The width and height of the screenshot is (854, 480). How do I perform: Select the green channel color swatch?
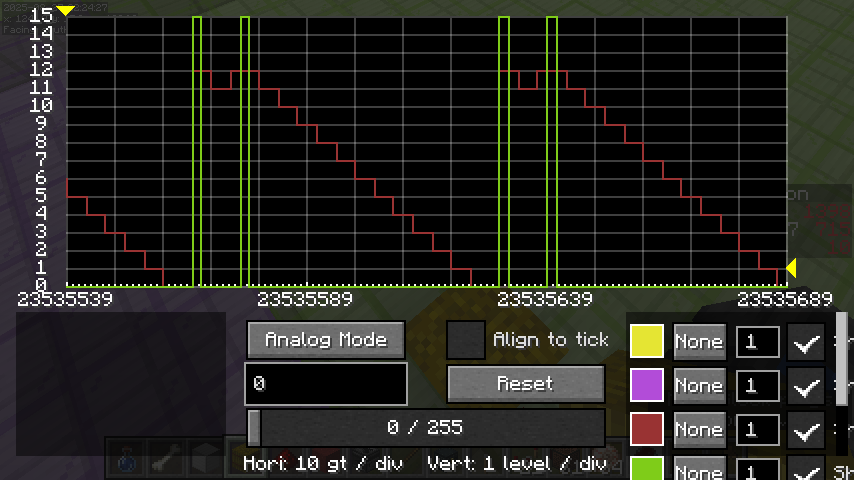coord(646,469)
